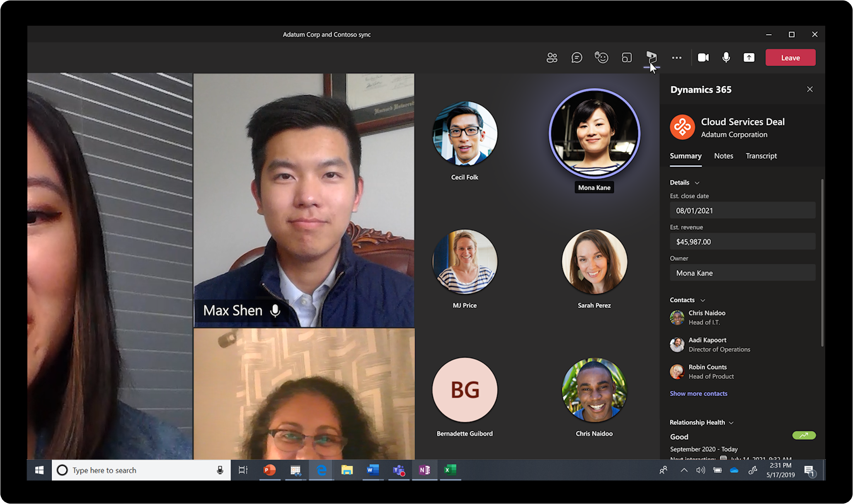Image resolution: width=853 pixels, height=504 pixels.
Task: Collapse the Contacts section
Action: (x=703, y=300)
